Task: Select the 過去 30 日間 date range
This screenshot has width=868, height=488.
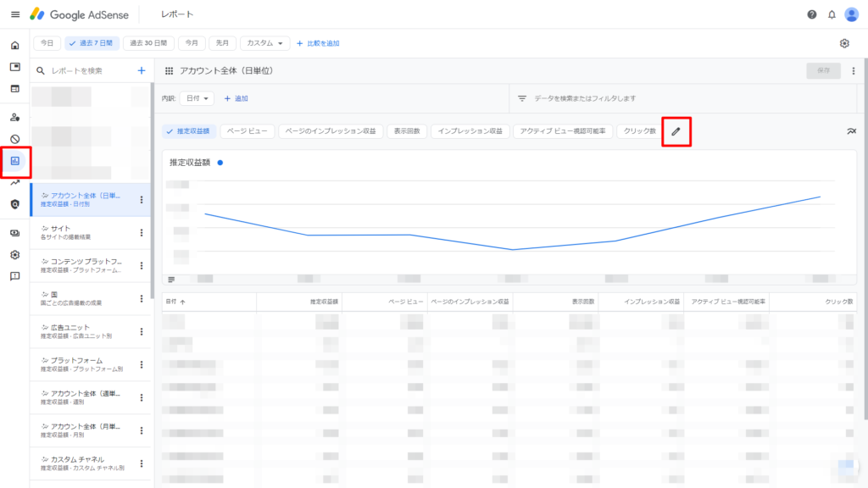Action: tap(149, 43)
